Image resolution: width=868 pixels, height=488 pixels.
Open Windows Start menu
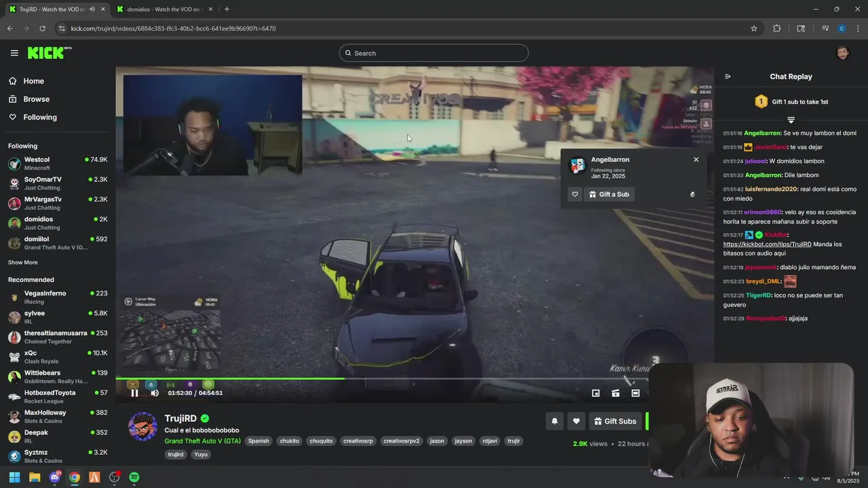click(x=14, y=477)
